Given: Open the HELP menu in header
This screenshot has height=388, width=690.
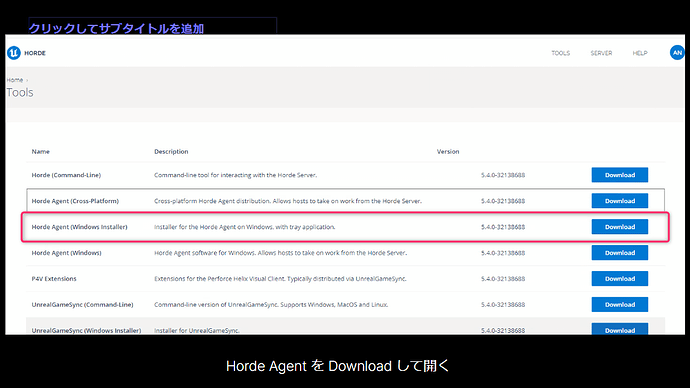Looking at the screenshot, I should pyautogui.click(x=640, y=53).
